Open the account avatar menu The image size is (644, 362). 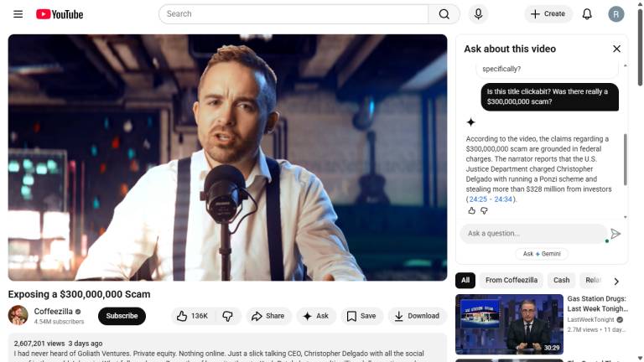[x=615, y=14]
